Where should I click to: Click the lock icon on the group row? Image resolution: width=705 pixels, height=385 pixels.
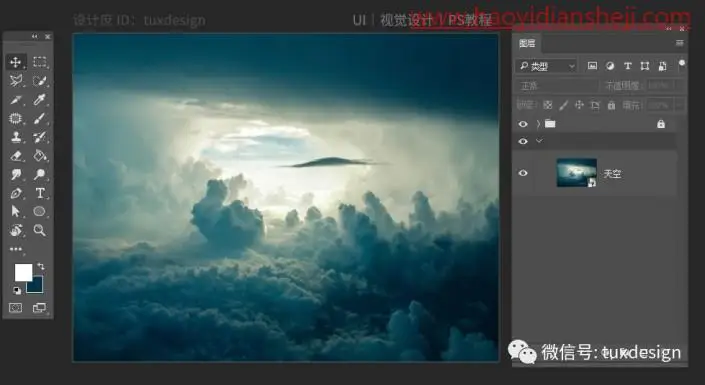(661, 124)
